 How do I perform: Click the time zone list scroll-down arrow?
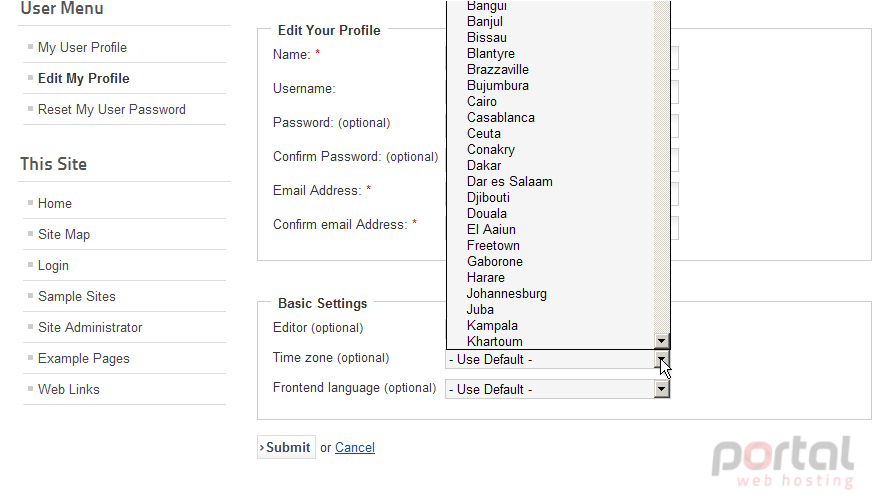(x=661, y=341)
